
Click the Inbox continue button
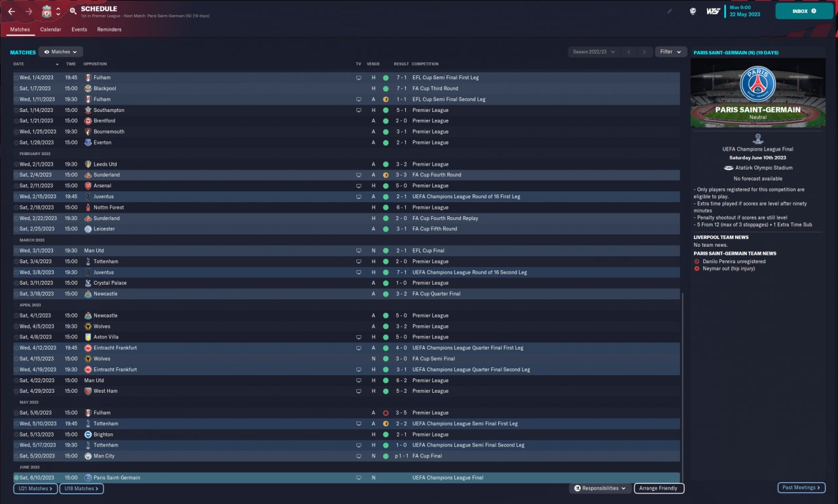tap(804, 11)
